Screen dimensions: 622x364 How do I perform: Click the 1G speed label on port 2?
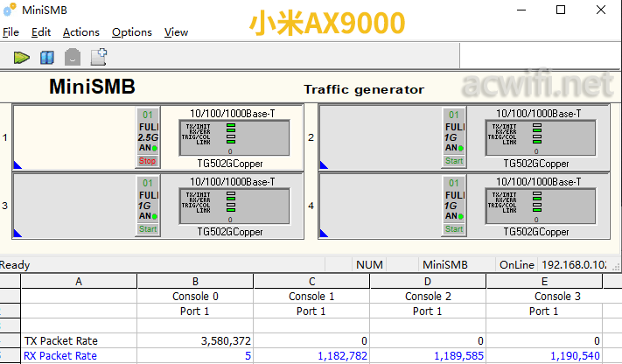point(451,137)
